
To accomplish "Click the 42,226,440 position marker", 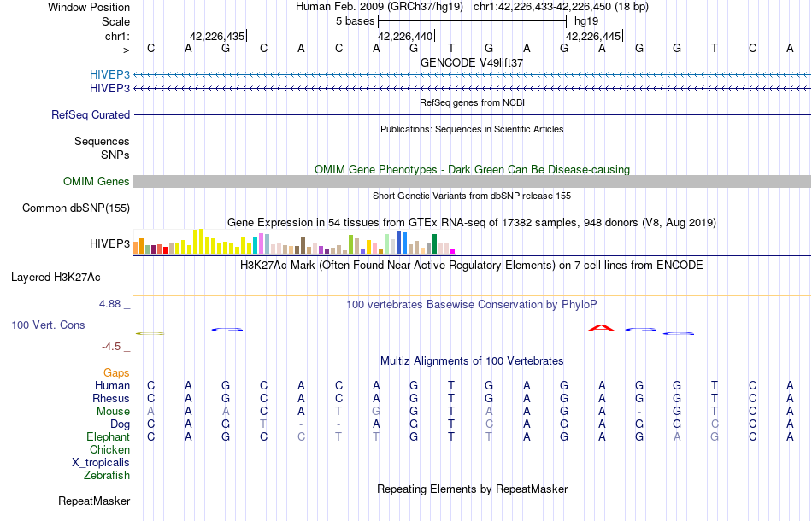I will pyautogui.click(x=406, y=36).
